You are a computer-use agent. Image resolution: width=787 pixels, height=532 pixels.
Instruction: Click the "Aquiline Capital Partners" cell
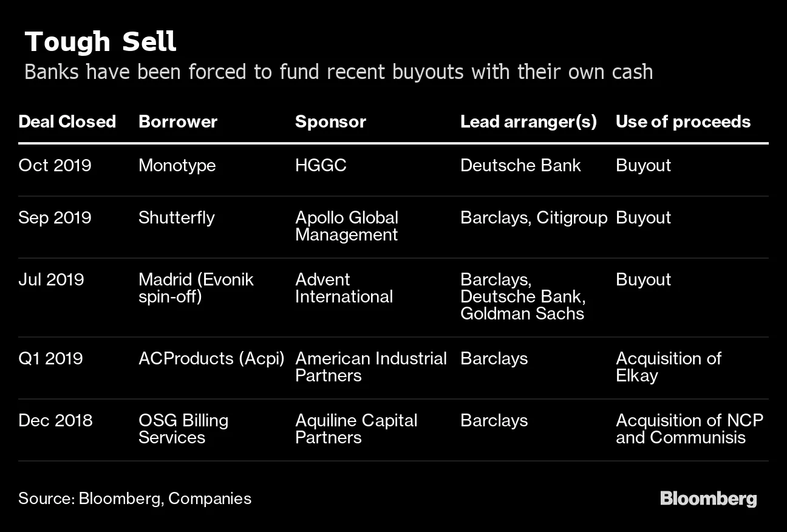[x=356, y=429]
